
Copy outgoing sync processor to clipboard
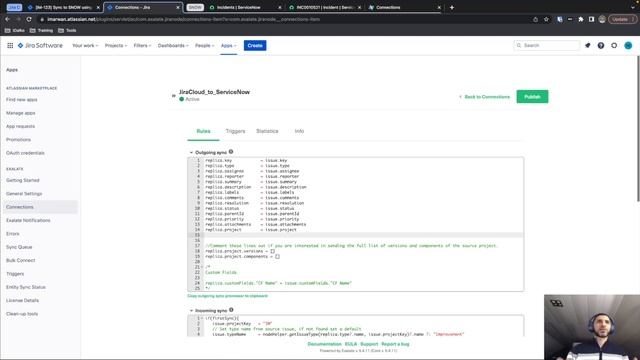(x=227, y=296)
